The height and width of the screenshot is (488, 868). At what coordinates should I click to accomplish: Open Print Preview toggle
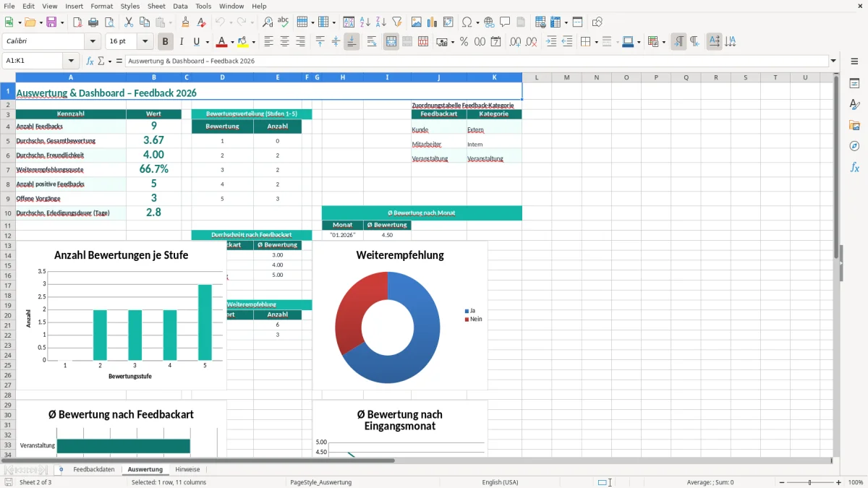coord(109,22)
